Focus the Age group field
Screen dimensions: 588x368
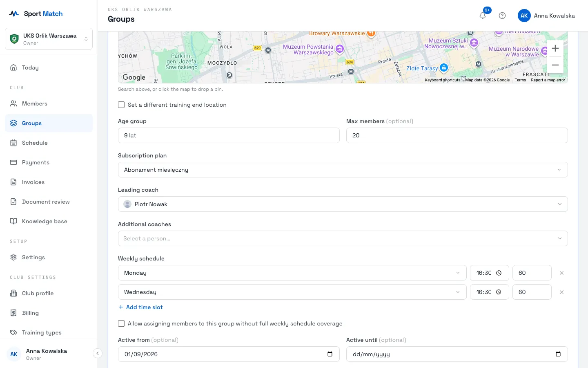229,135
